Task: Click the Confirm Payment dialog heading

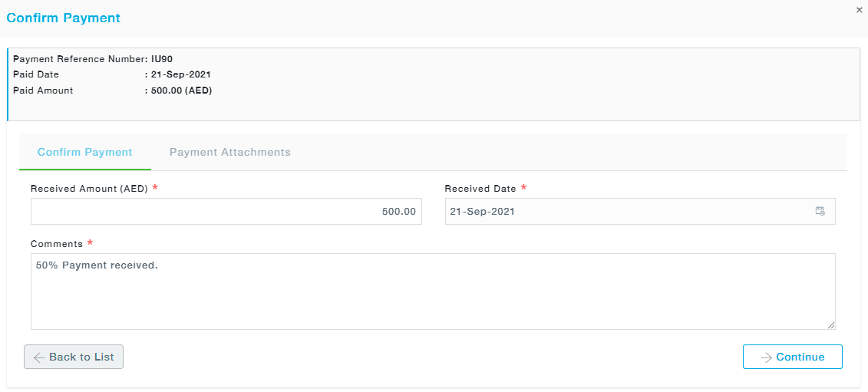Action: coord(64,18)
